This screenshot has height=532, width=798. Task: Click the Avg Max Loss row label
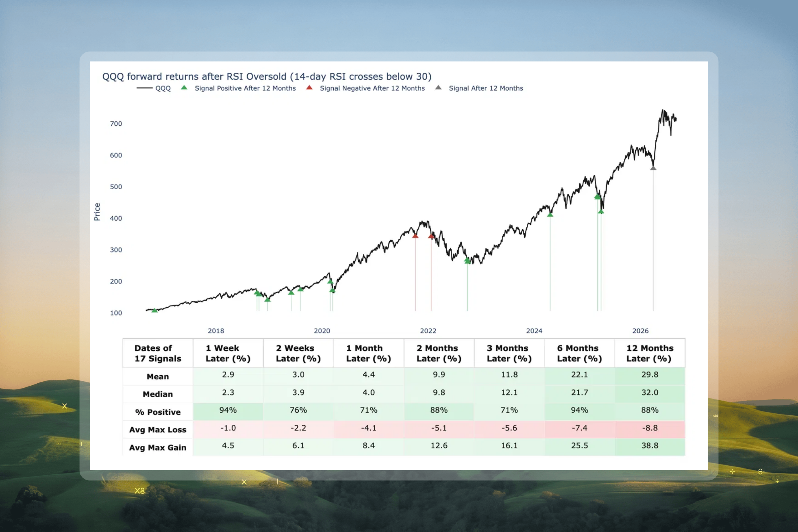(158, 430)
